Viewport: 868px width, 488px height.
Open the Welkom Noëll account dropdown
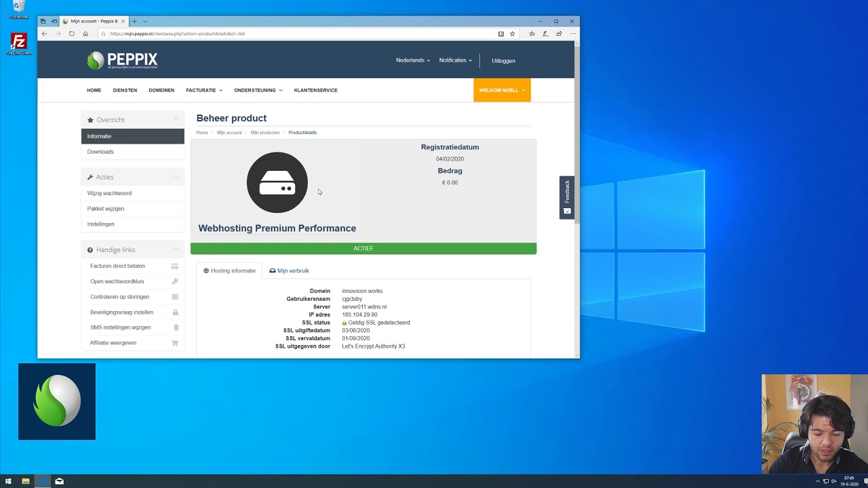502,90
